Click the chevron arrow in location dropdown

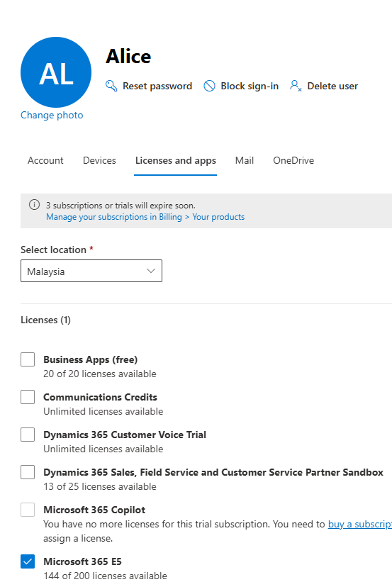[x=151, y=271]
